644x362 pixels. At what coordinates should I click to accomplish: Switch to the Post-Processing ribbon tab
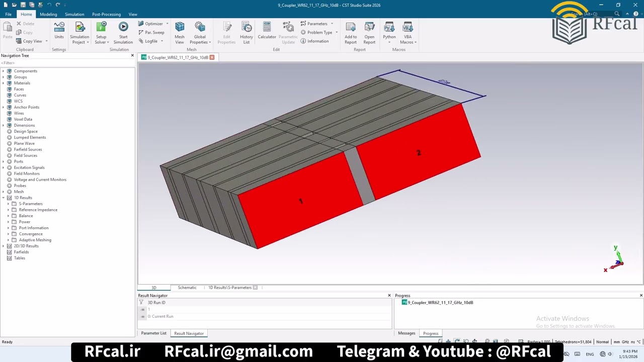click(106, 14)
